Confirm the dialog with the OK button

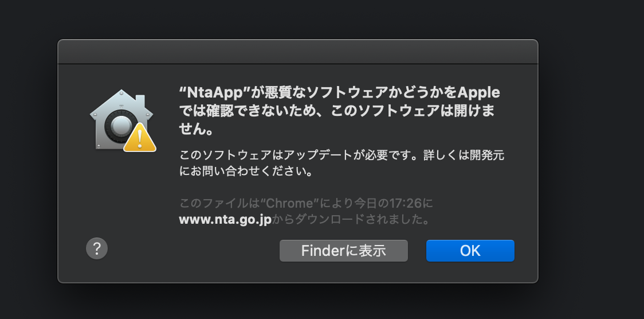[470, 251]
